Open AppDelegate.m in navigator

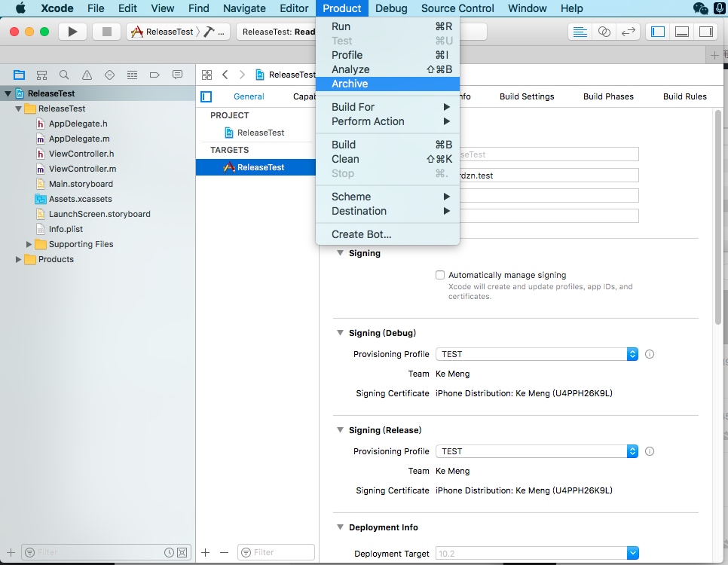79,139
